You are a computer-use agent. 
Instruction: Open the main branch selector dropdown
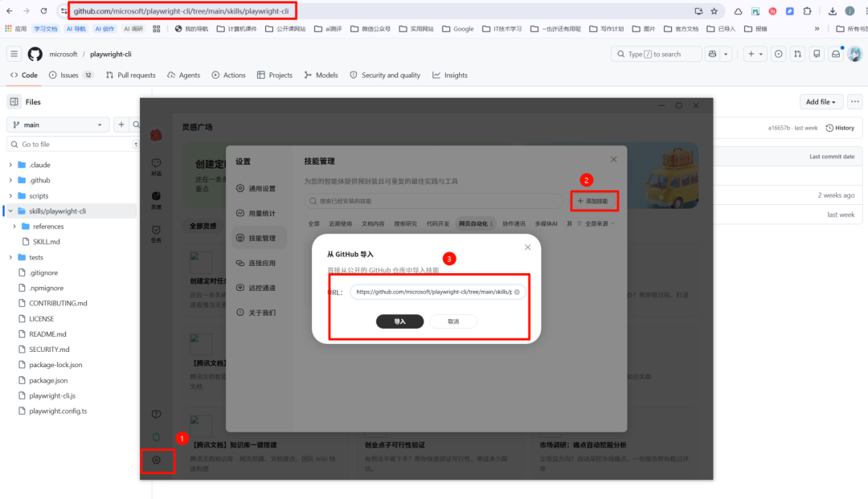click(58, 125)
